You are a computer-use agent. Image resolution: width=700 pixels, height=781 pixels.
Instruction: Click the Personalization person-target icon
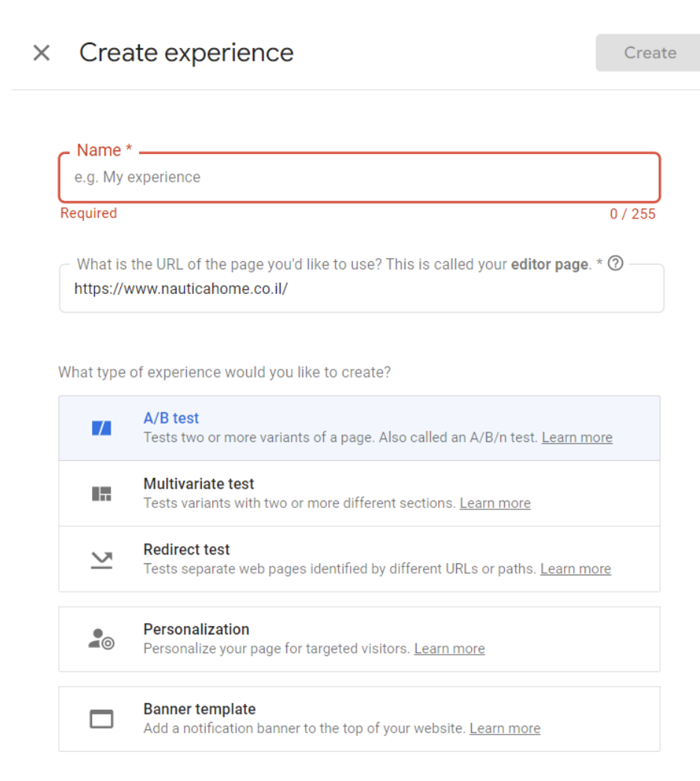tap(102, 639)
